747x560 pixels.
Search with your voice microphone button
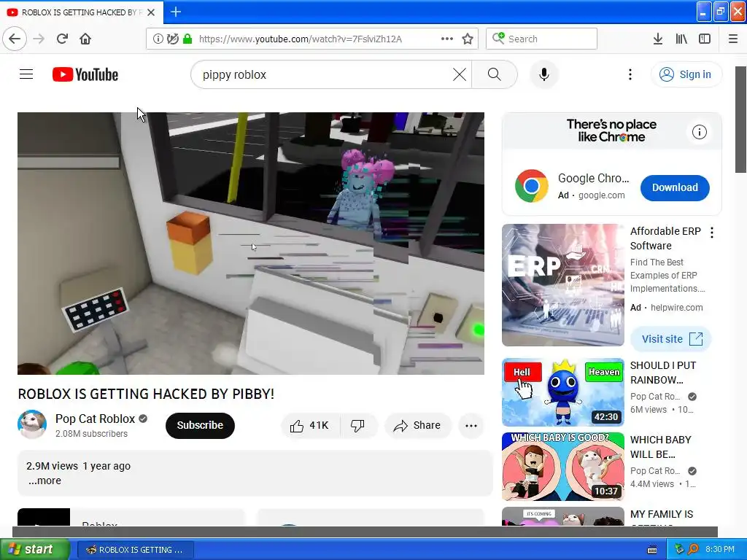coord(544,74)
